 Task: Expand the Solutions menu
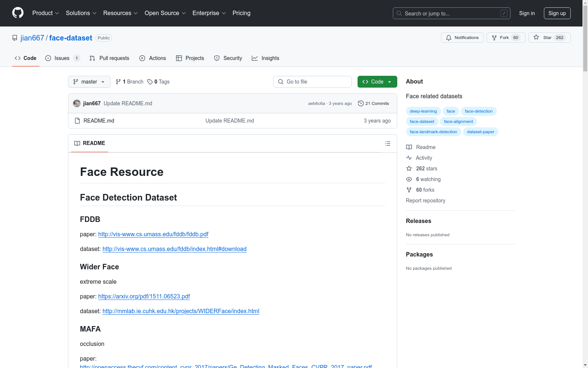click(81, 13)
